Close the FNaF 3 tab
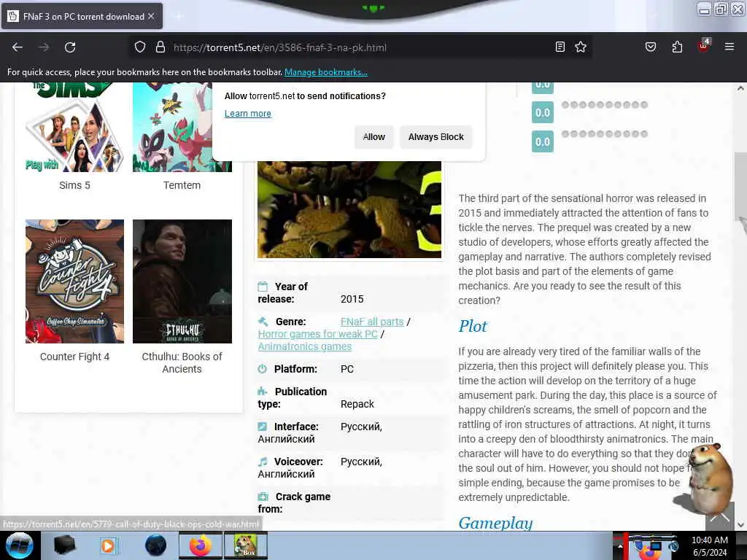This screenshot has width=747, height=560. pyautogui.click(x=151, y=16)
